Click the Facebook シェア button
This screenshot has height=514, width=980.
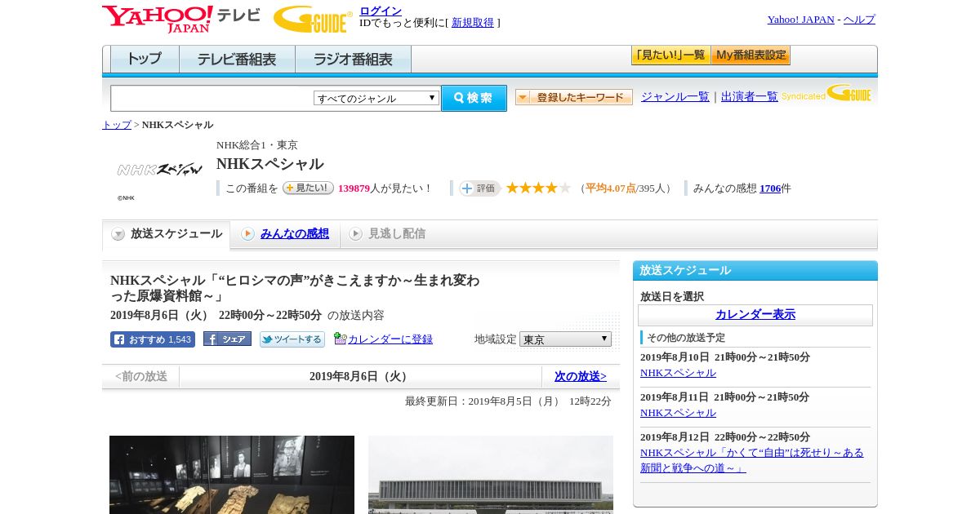click(227, 339)
